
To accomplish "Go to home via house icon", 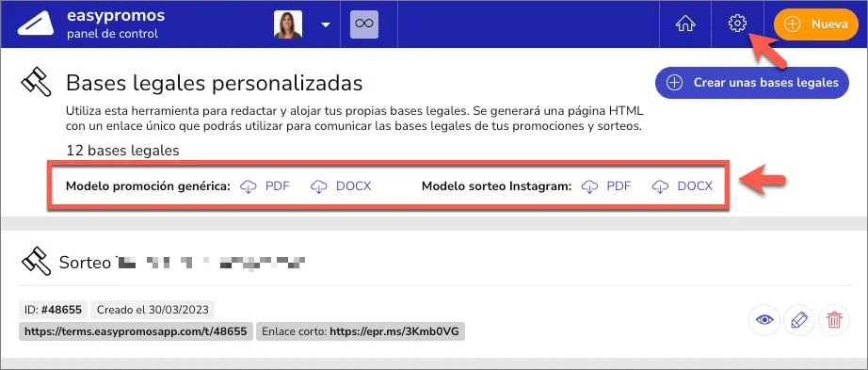I will 685,24.
